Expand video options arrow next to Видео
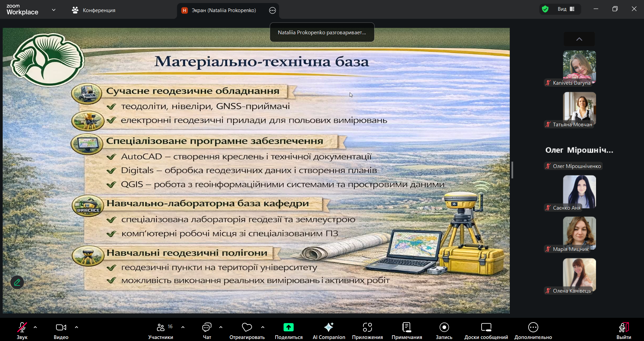This screenshot has height=341, width=644. click(x=77, y=327)
